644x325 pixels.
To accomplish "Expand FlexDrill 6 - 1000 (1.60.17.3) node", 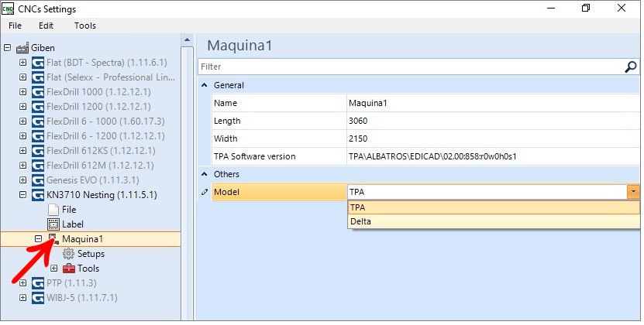I will click(23, 121).
